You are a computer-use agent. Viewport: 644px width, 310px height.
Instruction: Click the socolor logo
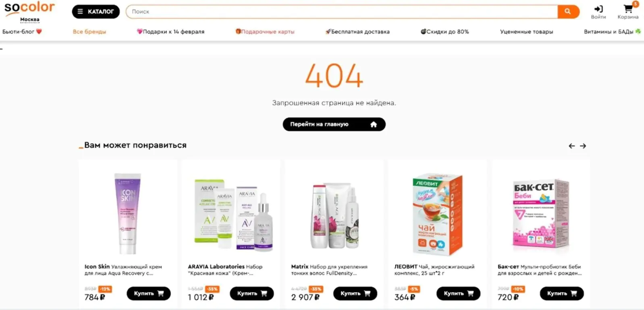tap(29, 8)
